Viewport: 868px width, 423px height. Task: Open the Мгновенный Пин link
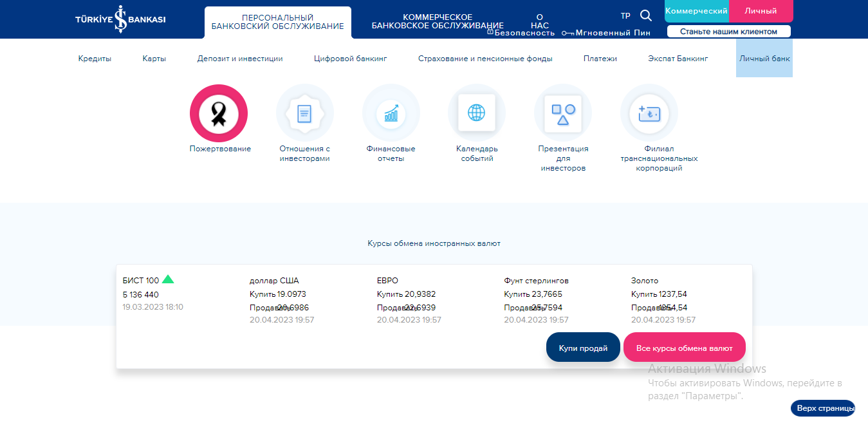pos(612,33)
